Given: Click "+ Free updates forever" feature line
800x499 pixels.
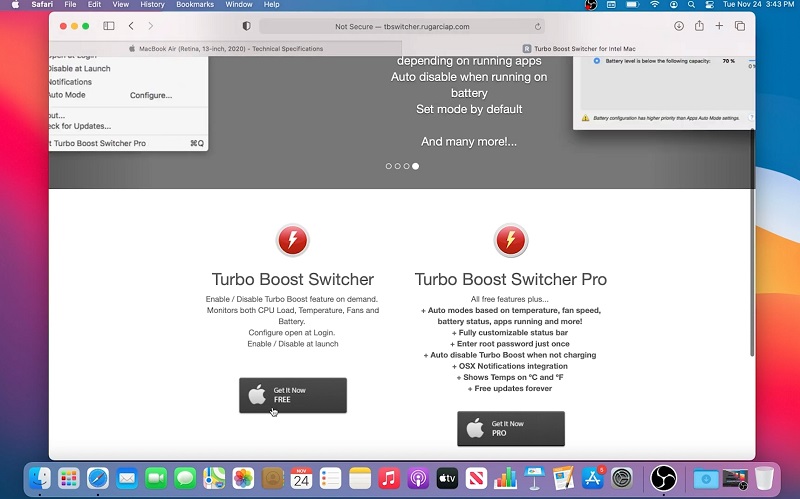Looking at the screenshot, I should (x=510, y=388).
